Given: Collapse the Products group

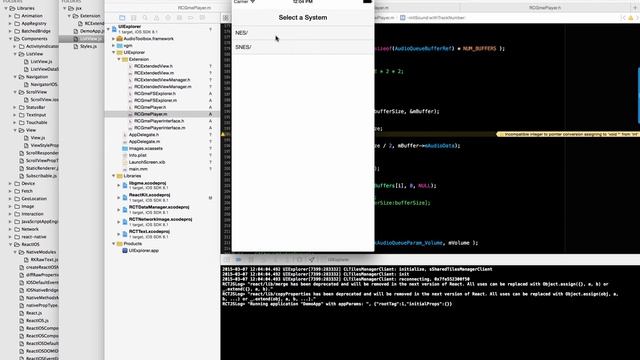Looking at the screenshot, I should [114, 244].
